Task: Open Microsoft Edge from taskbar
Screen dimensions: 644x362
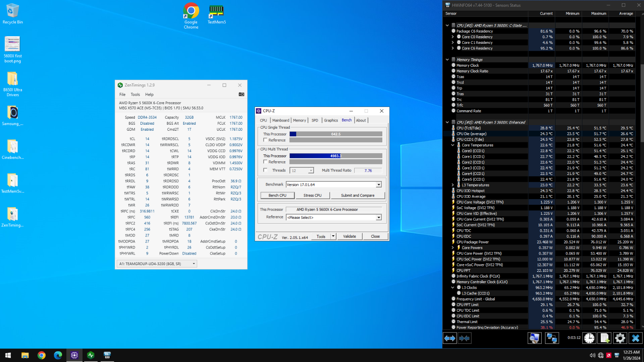Action: [58, 355]
